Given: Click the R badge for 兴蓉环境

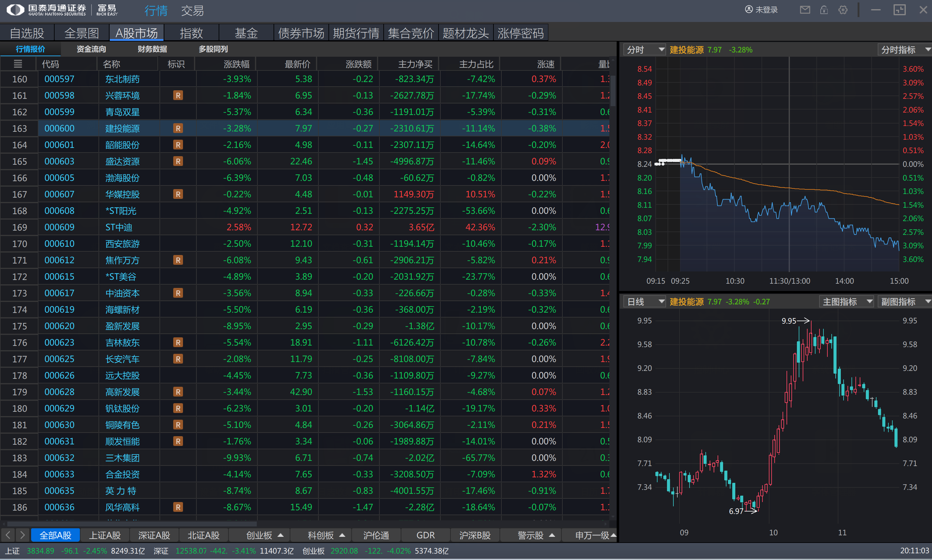Looking at the screenshot, I should (x=178, y=95).
